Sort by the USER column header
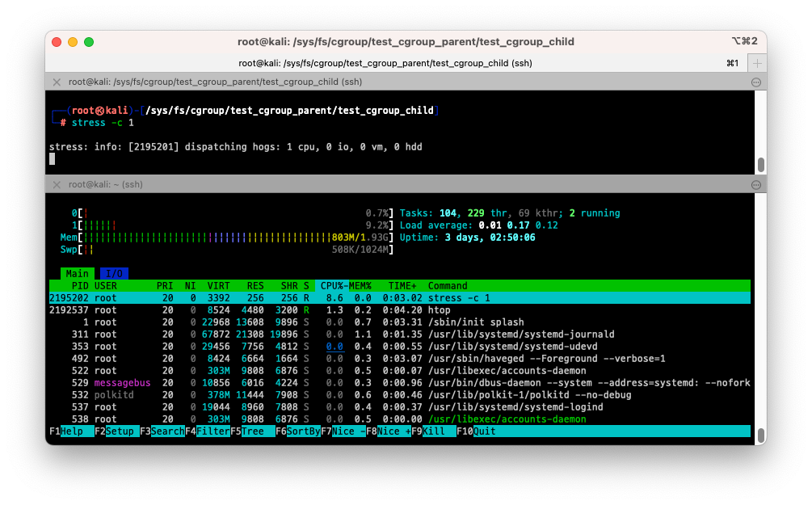 [x=106, y=286]
